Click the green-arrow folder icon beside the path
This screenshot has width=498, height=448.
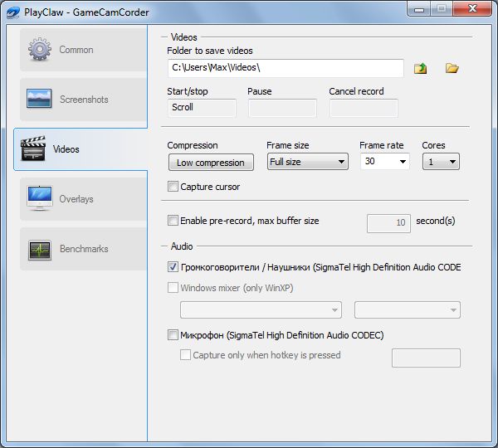[x=420, y=68]
